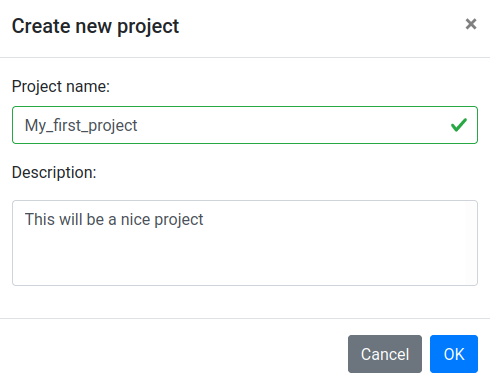Image resolution: width=490 pixels, height=382 pixels.
Task: Click on 'This will be a nice project' text
Action: pyautogui.click(x=114, y=220)
